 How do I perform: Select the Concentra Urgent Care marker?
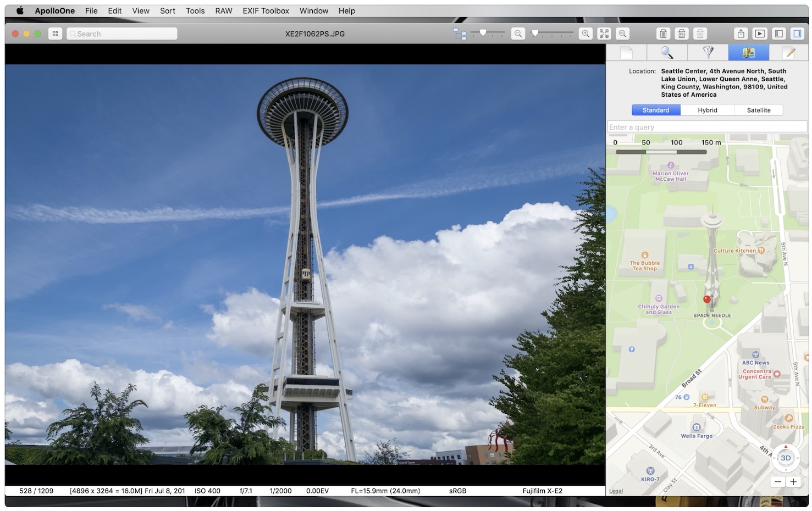pyautogui.click(x=777, y=374)
